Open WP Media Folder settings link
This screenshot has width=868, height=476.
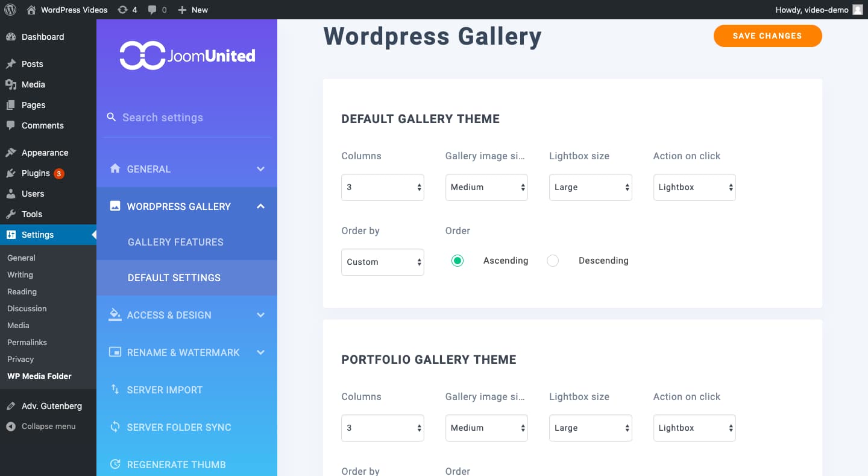[39, 376]
